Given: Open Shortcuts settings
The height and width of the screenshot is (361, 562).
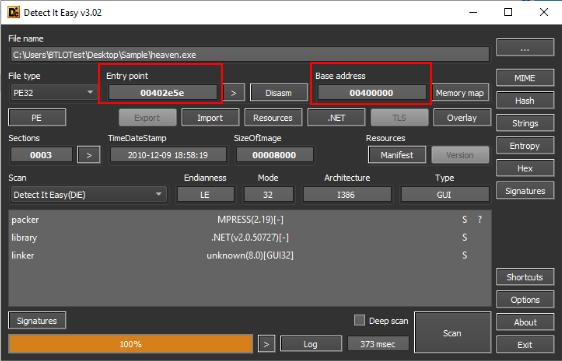Looking at the screenshot, I should click(525, 277).
